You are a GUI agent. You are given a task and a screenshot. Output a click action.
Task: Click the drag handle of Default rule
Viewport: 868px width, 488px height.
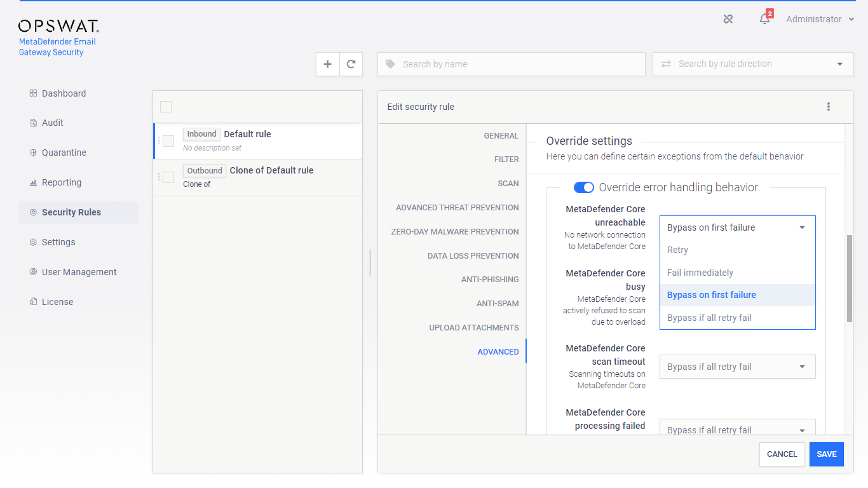tap(159, 141)
